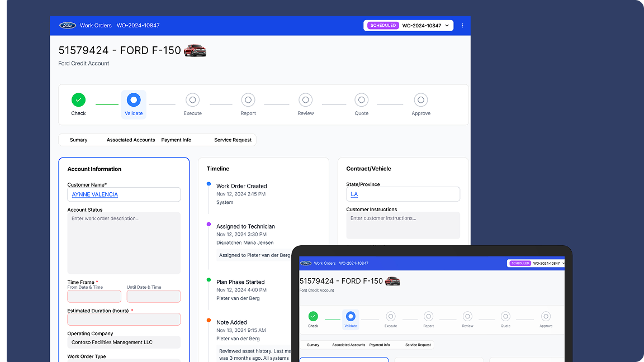Open the Service Request tab
The image size is (644, 362).
coord(233,140)
